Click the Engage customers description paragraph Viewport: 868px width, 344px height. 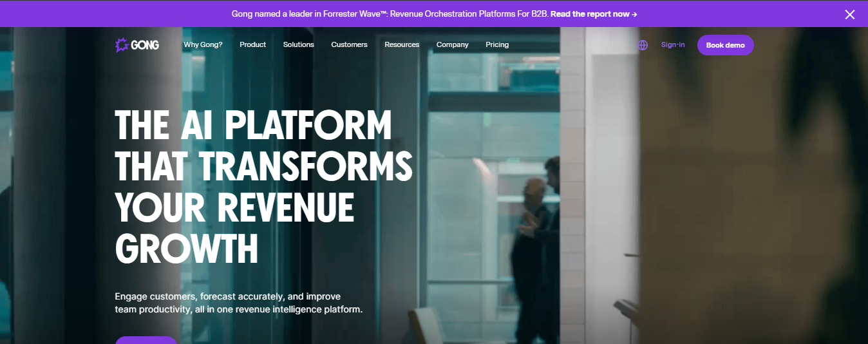[238, 303]
